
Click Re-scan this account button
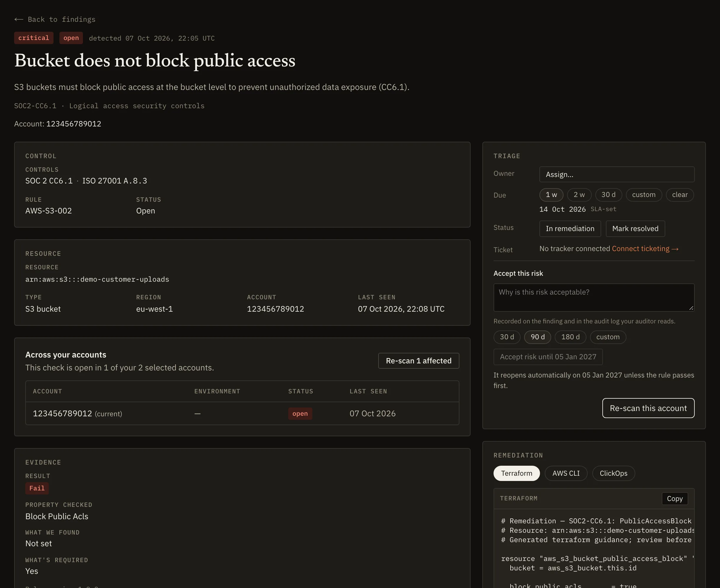[648, 408]
